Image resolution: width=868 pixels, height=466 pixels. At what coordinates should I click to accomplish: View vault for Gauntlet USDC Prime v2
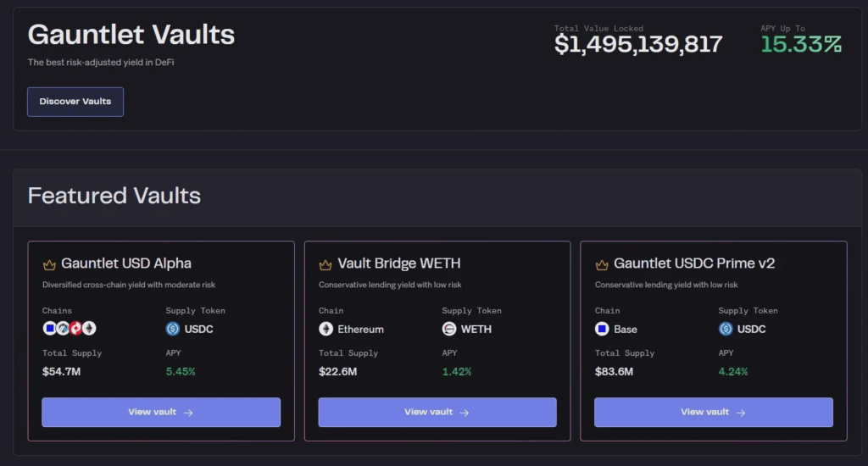pyautogui.click(x=714, y=412)
